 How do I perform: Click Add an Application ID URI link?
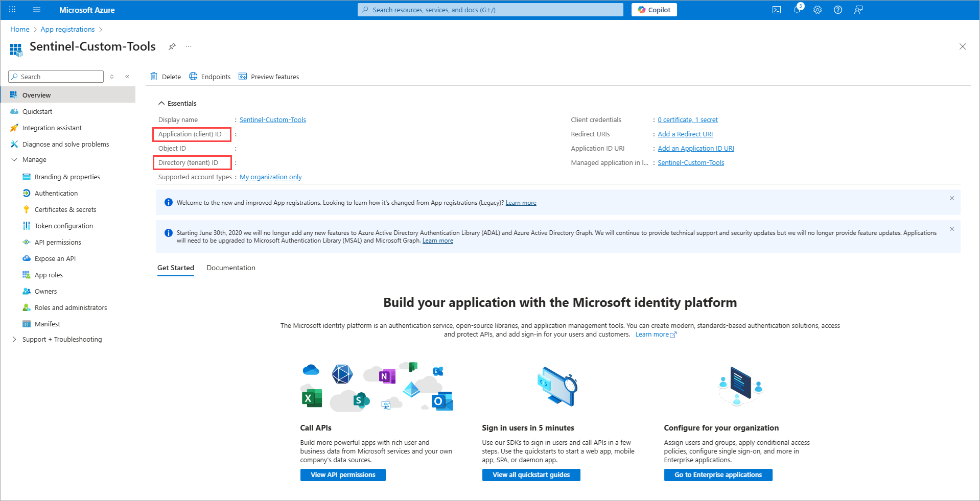point(696,149)
